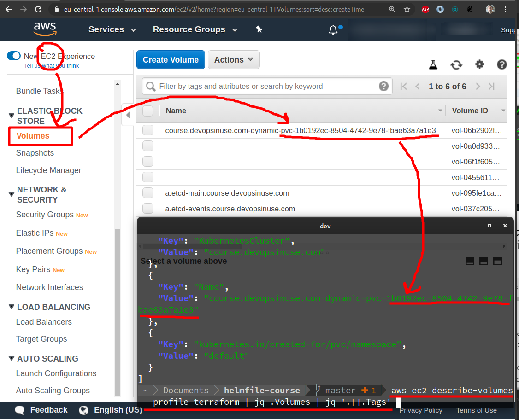Open the Actions dropdown button

pos(234,59)
